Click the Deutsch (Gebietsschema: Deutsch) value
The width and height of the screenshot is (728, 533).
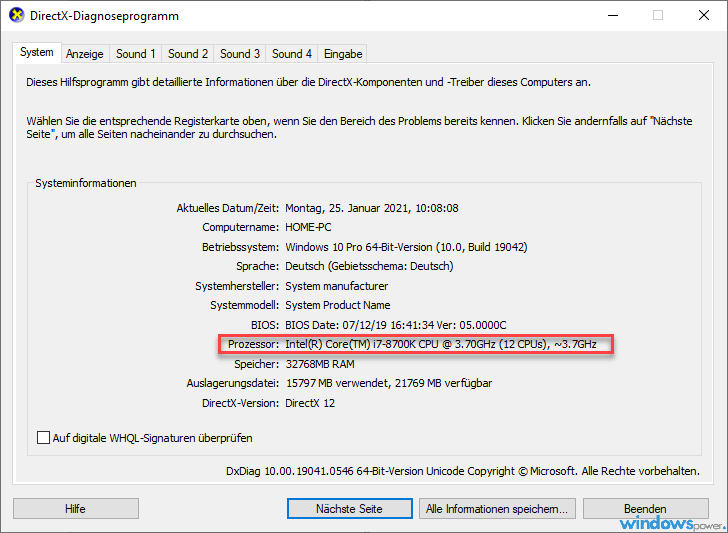coord(369,266)
